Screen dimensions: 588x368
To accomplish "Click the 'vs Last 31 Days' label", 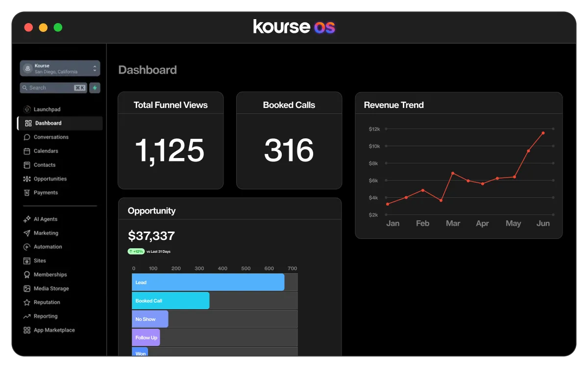I will pos(158,251).
